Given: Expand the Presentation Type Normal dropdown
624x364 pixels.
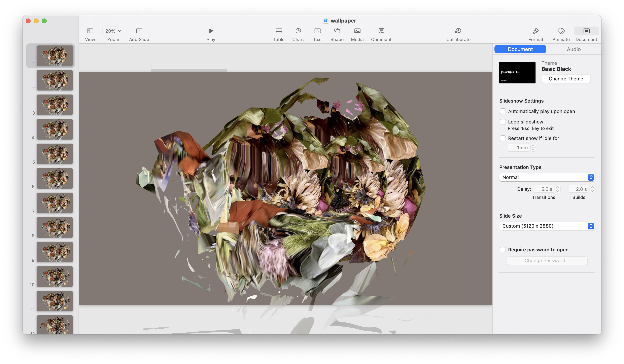Looking at the screenshot, I should click(547, 177).
